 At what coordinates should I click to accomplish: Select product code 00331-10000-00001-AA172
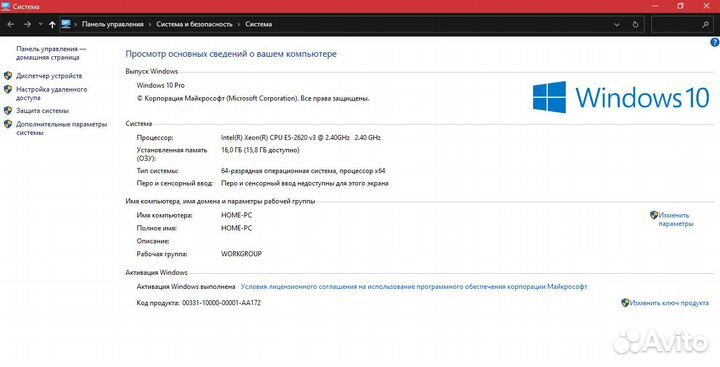(x=221, y=303)
